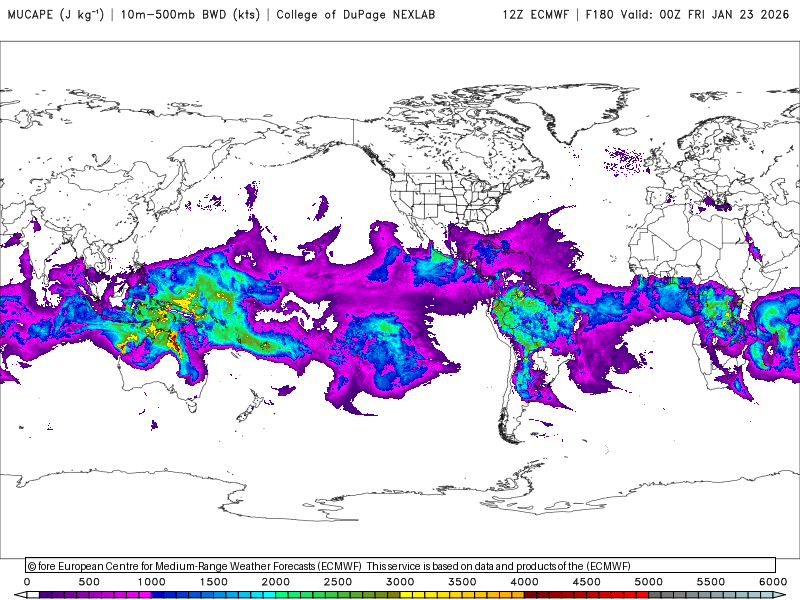Click the white swatch at the color bar start

point(33,595)
